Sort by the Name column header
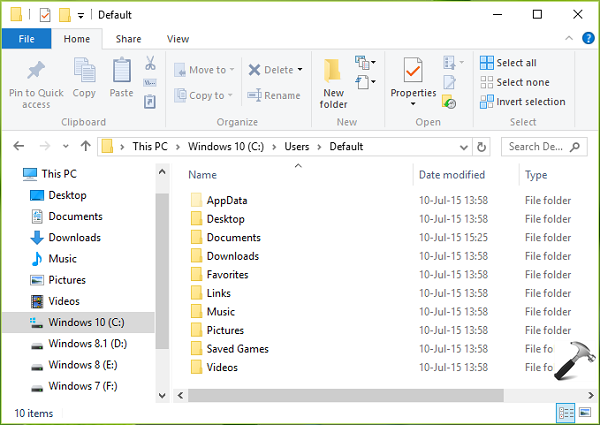This screenshot has height=425, width=600. (x=202, y=175)
